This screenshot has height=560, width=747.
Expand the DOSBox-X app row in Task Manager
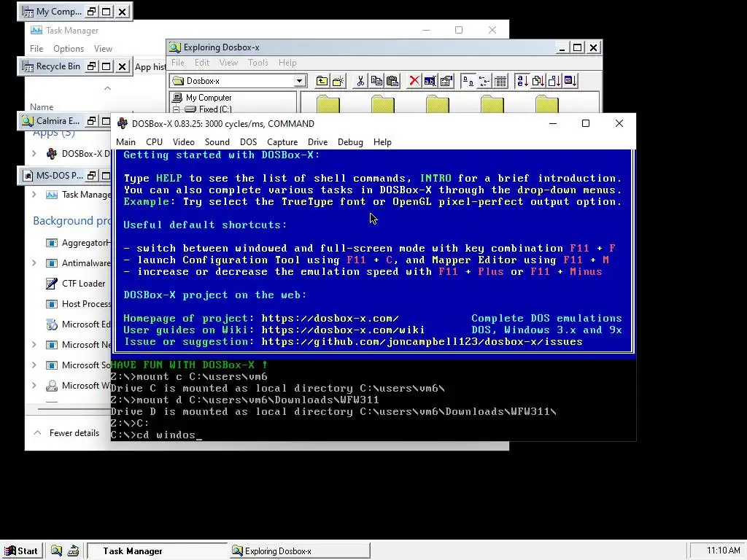coord(34,154)
